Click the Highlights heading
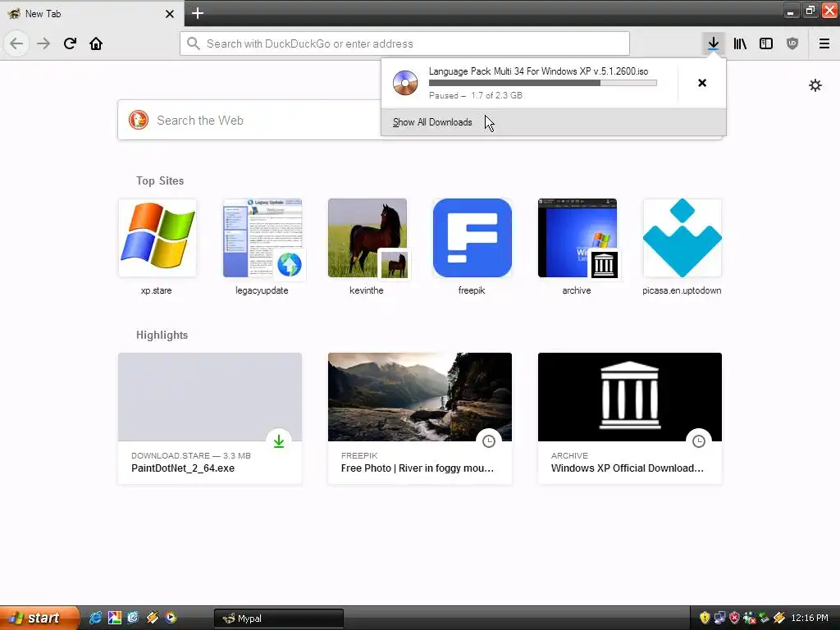Viewport: 840px width, 630px height. click(162, 335)
